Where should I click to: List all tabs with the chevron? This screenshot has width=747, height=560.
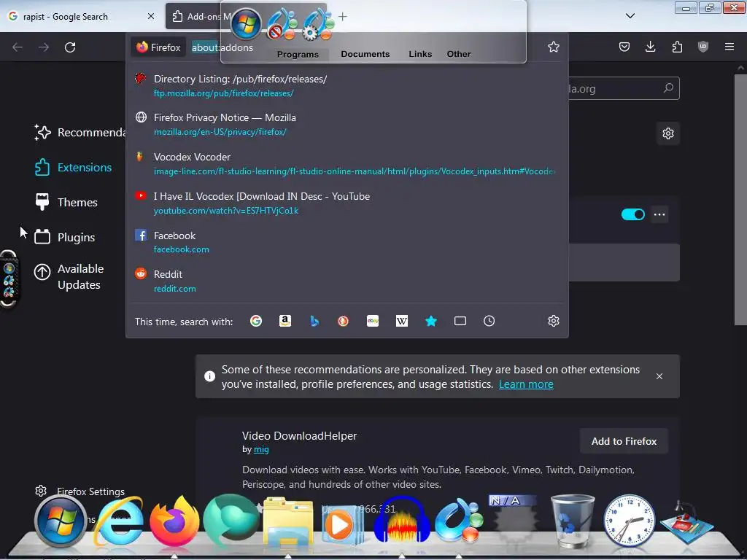point(630,16)
